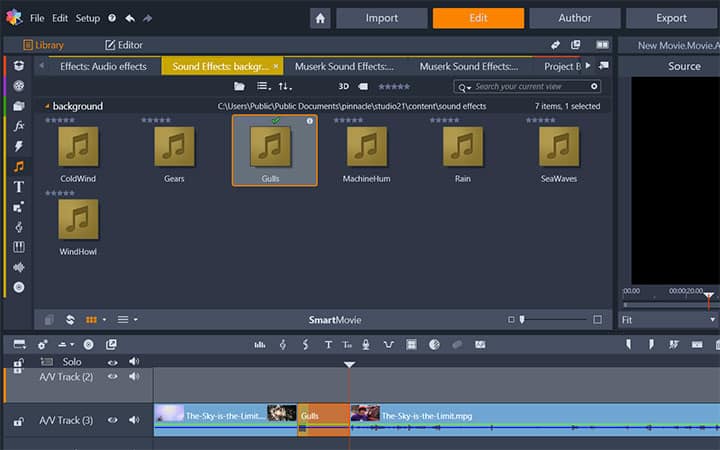Click the Redo arrow icon
Image resolution: width=720 pixels, height=450 pixels.
click(147, 18)
